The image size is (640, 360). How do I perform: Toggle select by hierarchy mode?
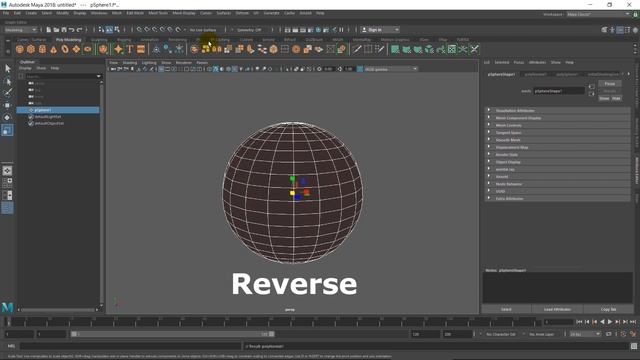click(x=102, y=30)
